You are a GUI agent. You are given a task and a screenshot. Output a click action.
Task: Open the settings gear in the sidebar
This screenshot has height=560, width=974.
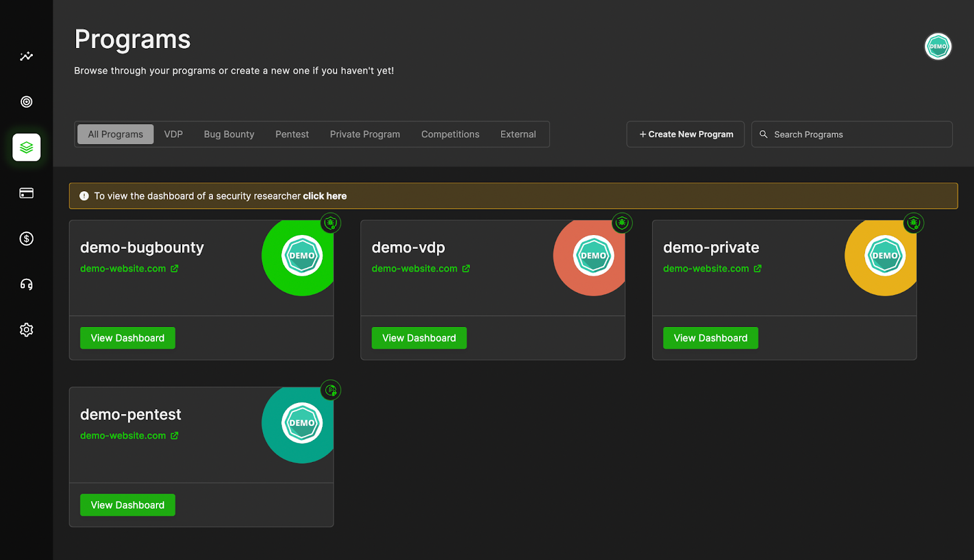[26, 330]
